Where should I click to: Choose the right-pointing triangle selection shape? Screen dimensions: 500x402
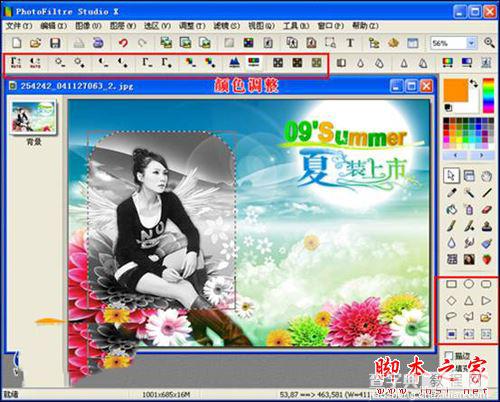click(487, 300)
